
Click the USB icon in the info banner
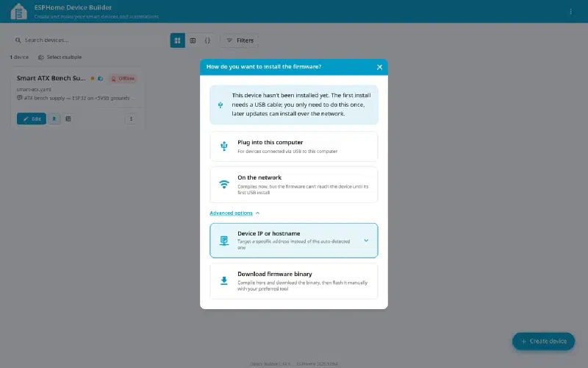[x=220, y=105]
